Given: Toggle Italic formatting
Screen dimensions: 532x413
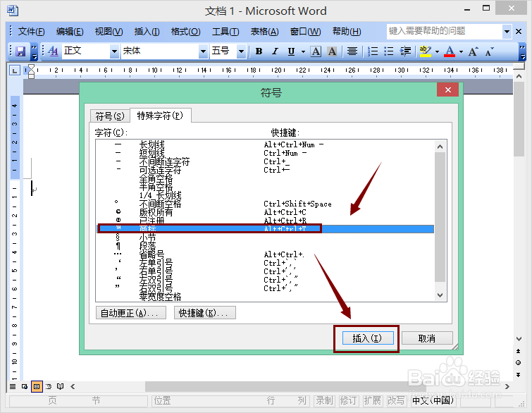Looking at the screenshot, I should [275, 51].
